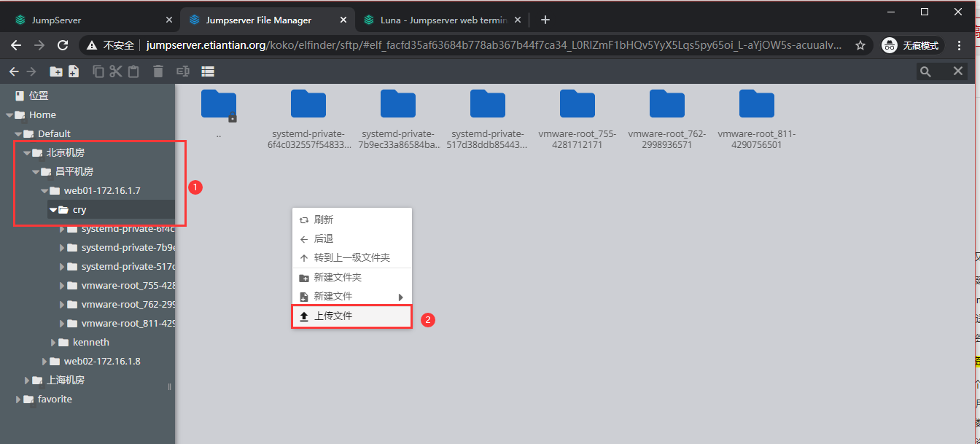Select favorite in the tree
Screen dimensions: 980x444
click(x=55, y=399)
